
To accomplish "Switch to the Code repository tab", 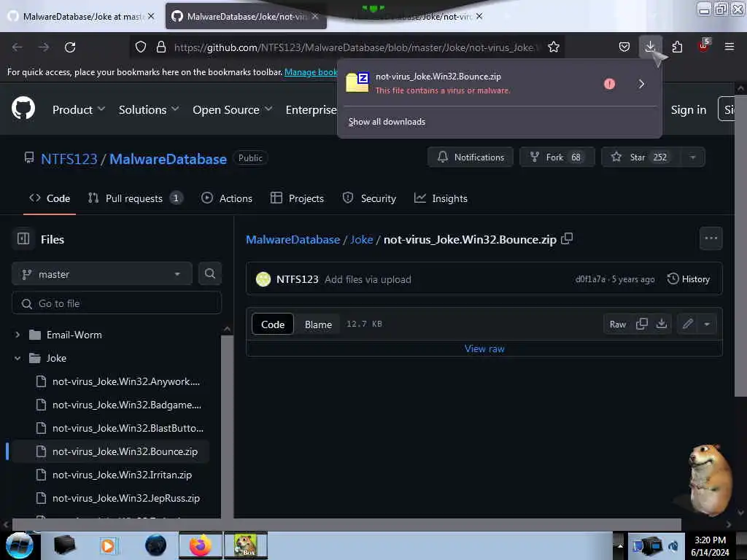I will (x=50, y=198).
